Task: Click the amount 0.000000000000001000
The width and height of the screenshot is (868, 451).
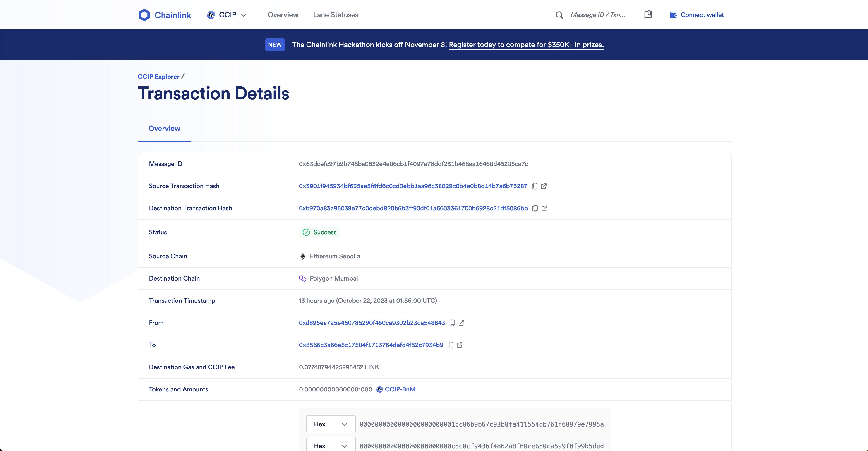Action: tap(336, 389)
